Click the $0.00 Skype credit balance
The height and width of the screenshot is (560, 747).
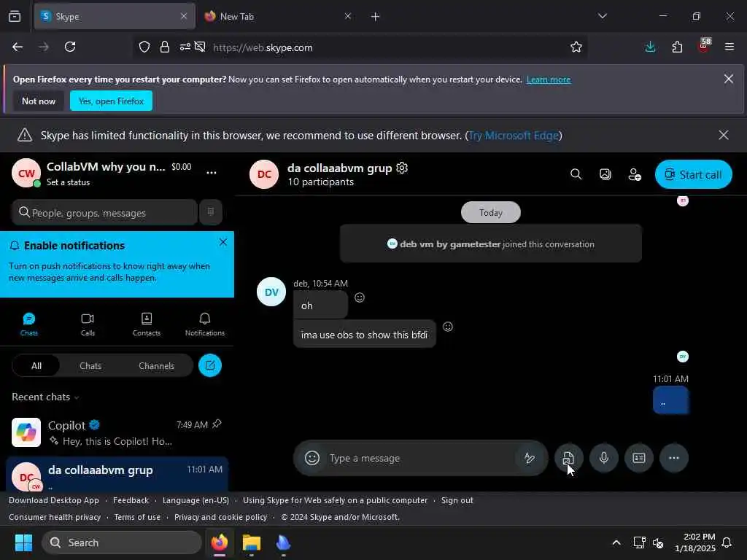click(182, 167)
